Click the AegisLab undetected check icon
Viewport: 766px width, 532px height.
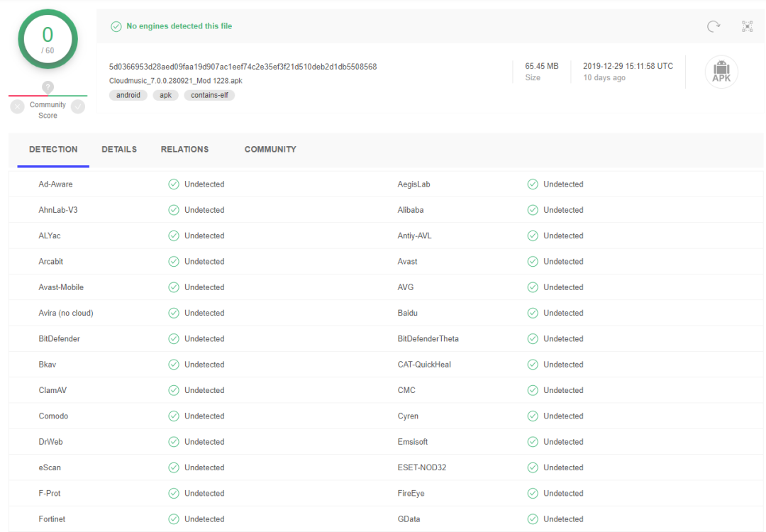(x=533, y=184)
